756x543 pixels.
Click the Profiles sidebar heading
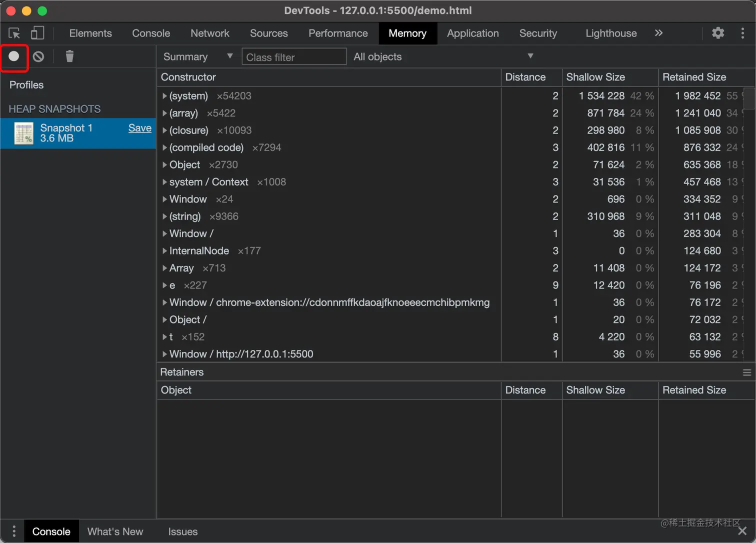[26, 85]
